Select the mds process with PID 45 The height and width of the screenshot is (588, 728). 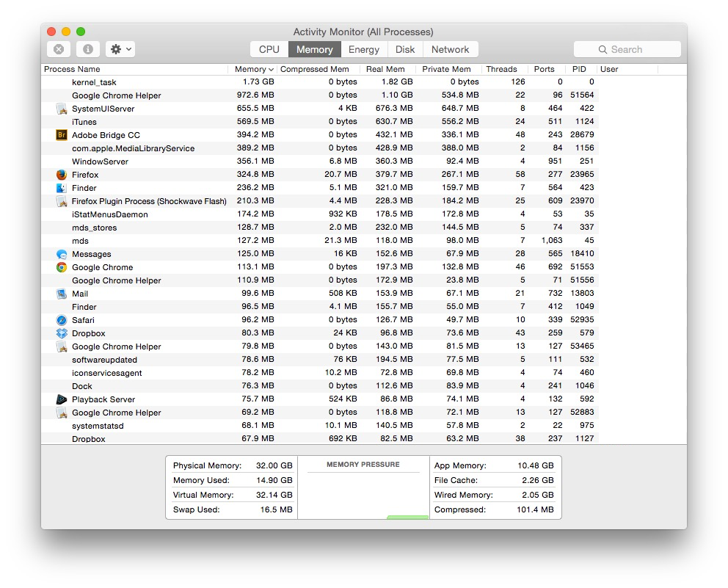[320, 241]
